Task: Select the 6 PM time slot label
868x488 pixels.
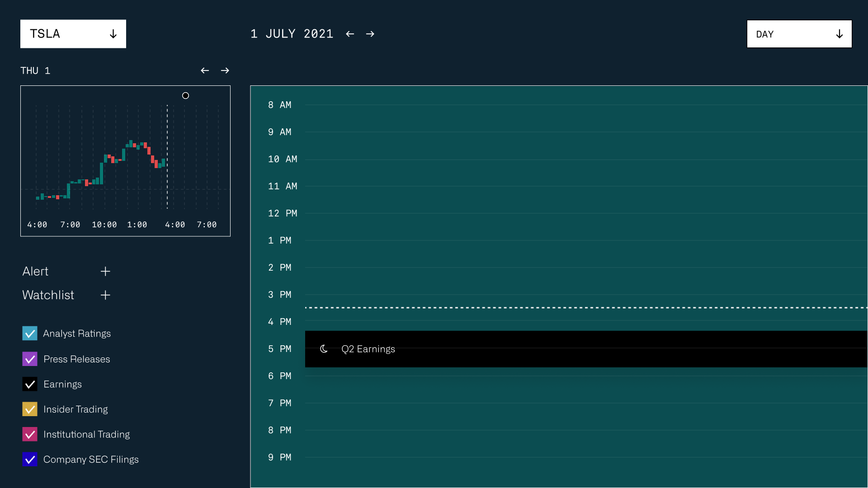Action: click(279, 376)
